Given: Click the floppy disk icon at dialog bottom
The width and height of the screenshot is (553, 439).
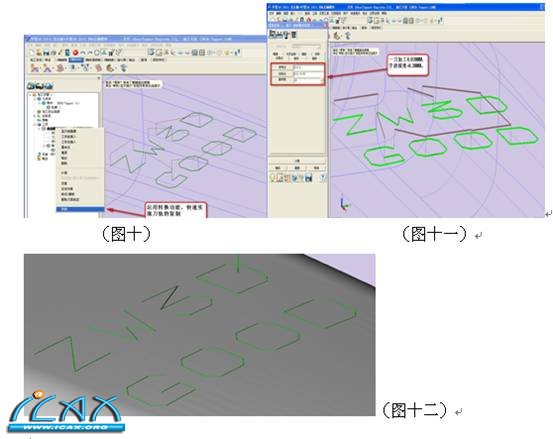Looking at the screenshot, I should pyautogui.click(x=309, y=178).
